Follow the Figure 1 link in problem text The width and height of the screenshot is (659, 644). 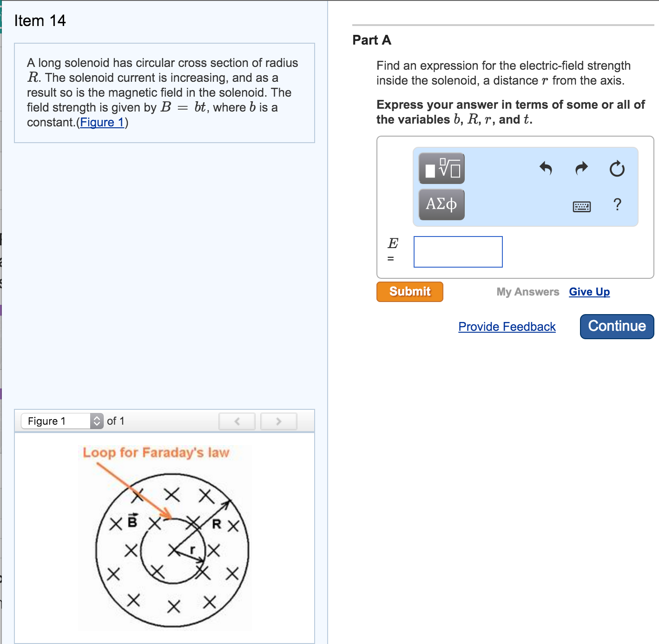tap(102, 122)
